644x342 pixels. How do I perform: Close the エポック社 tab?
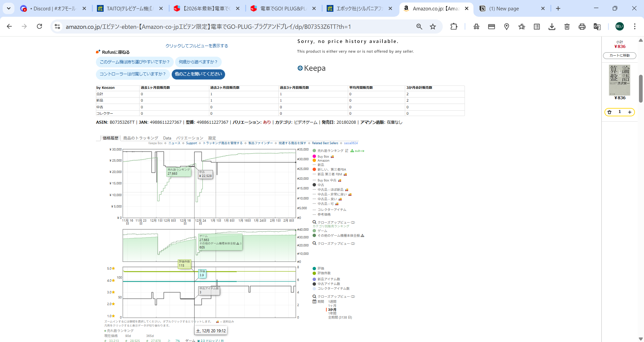[390, 8]
